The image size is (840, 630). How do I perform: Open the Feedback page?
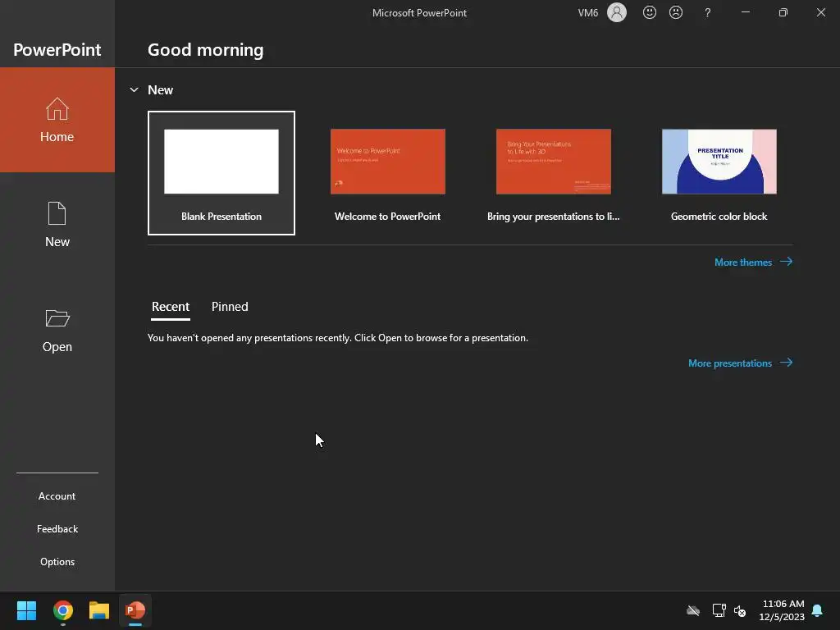57,529
